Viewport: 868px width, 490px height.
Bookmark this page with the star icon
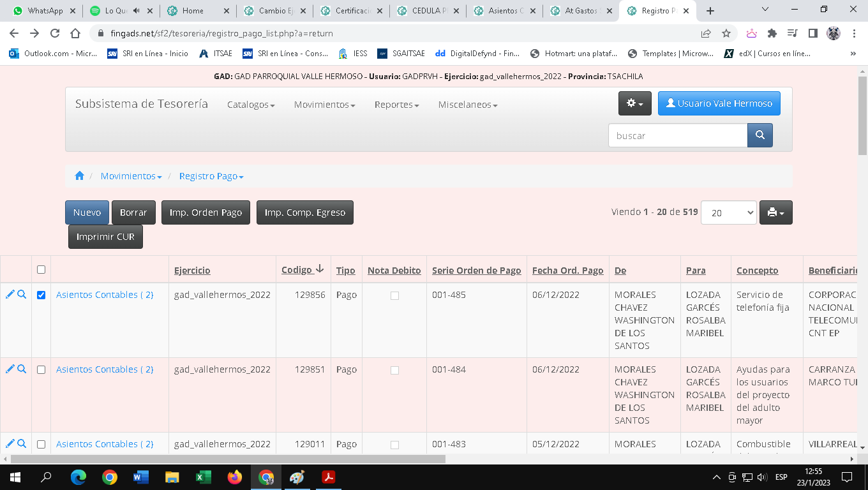pyautogui.click(x=726, y=33)
